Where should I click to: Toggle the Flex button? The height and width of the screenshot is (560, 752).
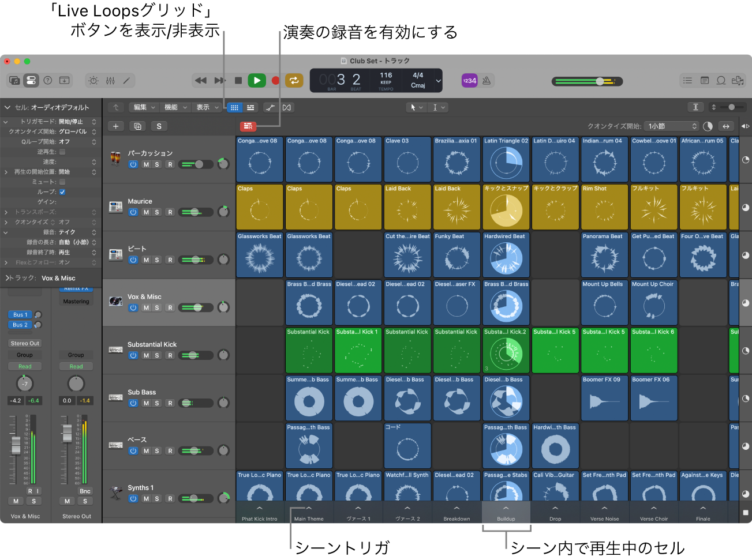pos(287,107)
